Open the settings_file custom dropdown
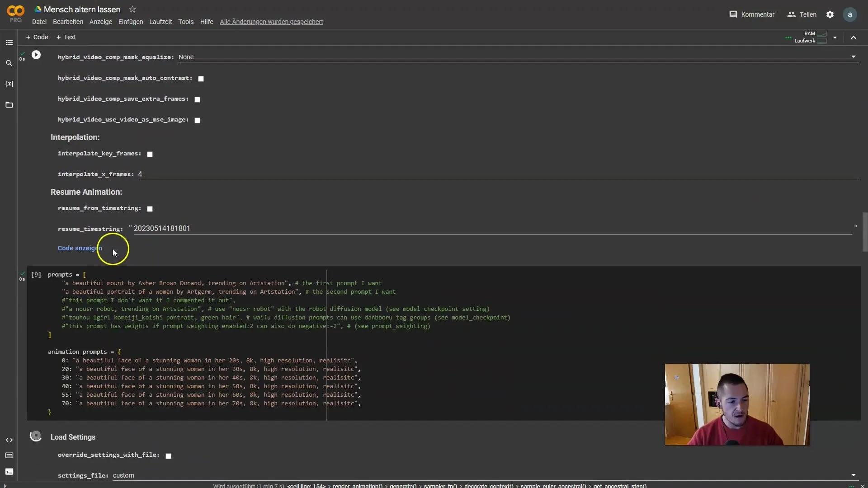This screenshot has height=488, width=868. [x=485, y=475]
